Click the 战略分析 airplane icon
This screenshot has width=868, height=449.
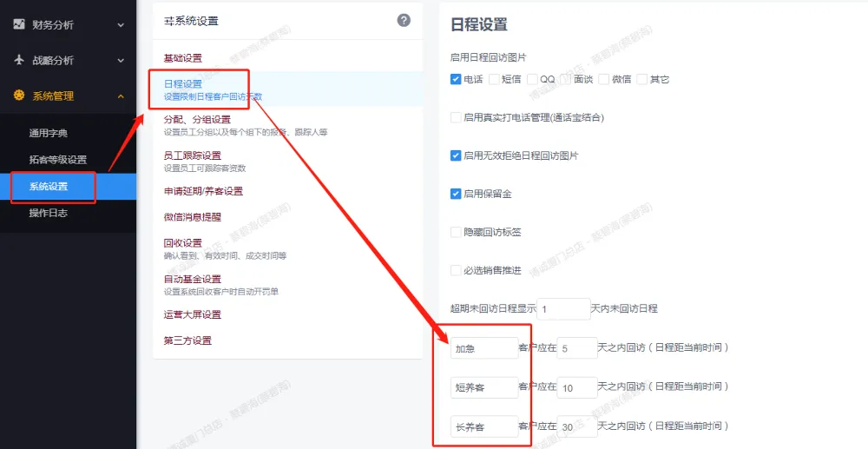pos(19,60)
